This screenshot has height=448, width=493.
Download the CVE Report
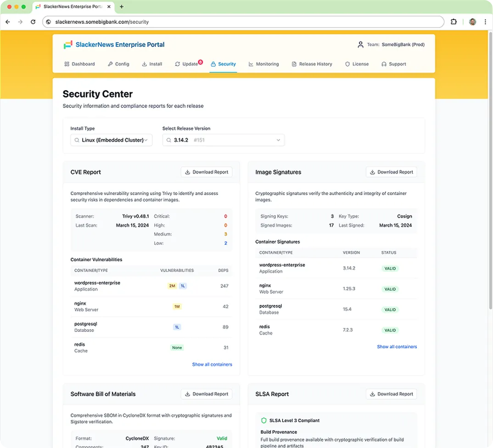207,172
